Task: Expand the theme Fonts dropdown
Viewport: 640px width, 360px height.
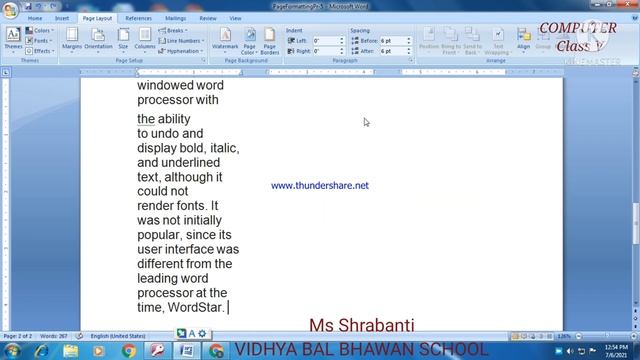Action: tap(39, 41)
